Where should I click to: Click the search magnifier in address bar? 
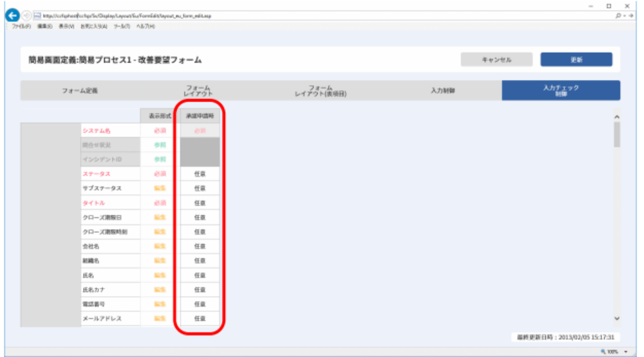[618, 16]
